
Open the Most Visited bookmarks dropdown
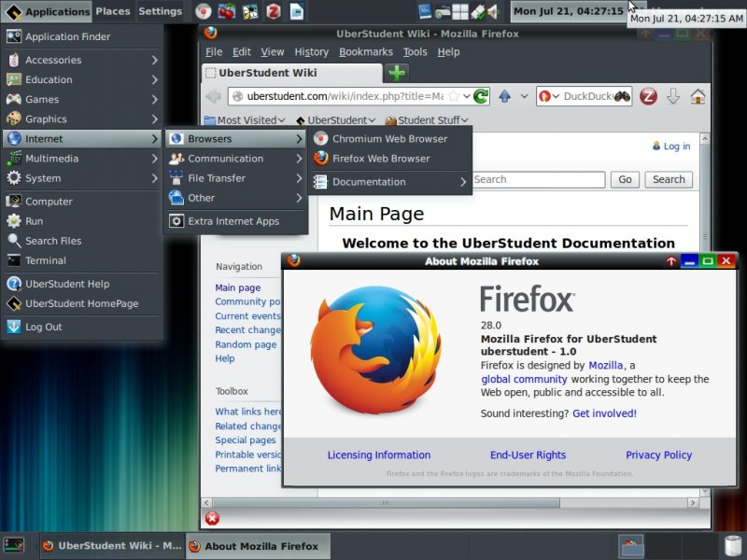point(245,120)
